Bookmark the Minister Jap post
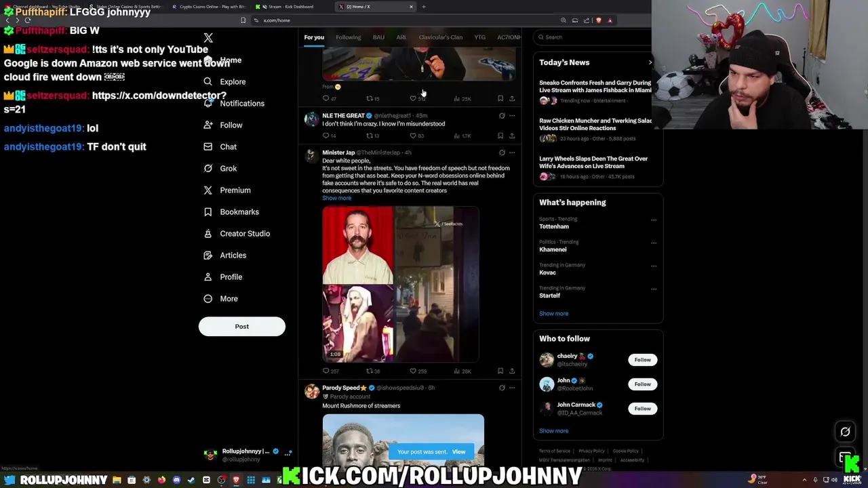This screenshot has width=868, height=488. click(x=500, y=371)
